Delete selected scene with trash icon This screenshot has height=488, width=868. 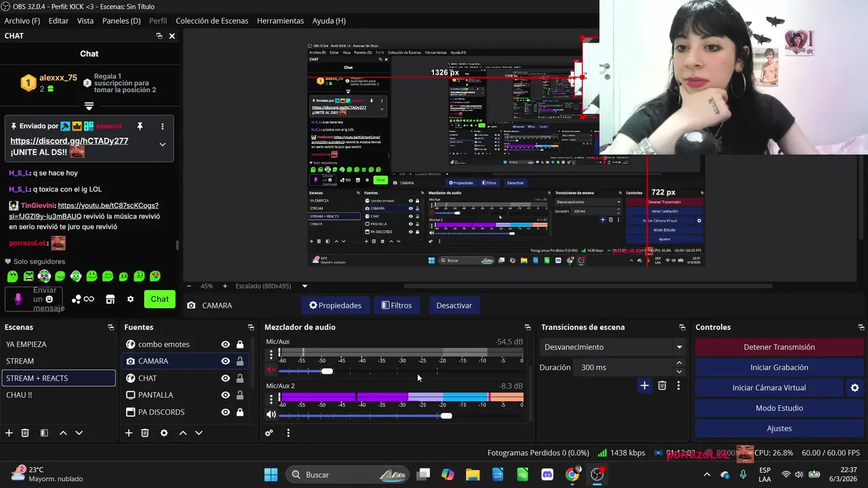25,432
